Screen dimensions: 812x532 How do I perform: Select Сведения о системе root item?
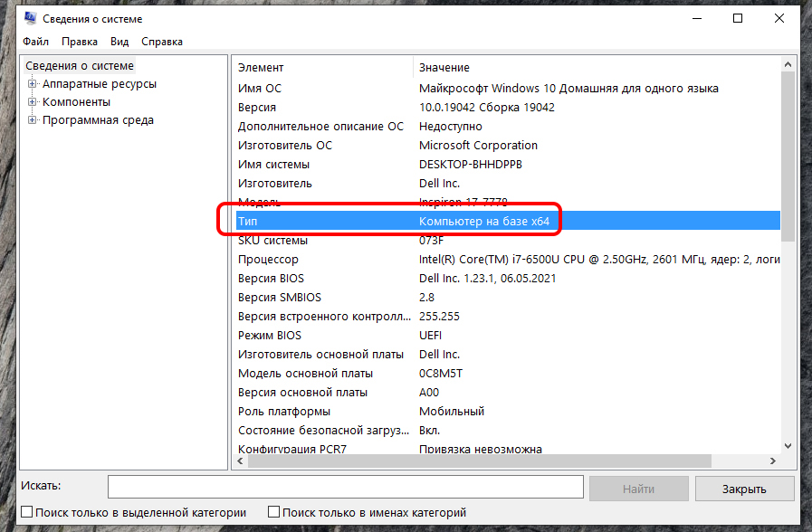[x=80, y=66]
